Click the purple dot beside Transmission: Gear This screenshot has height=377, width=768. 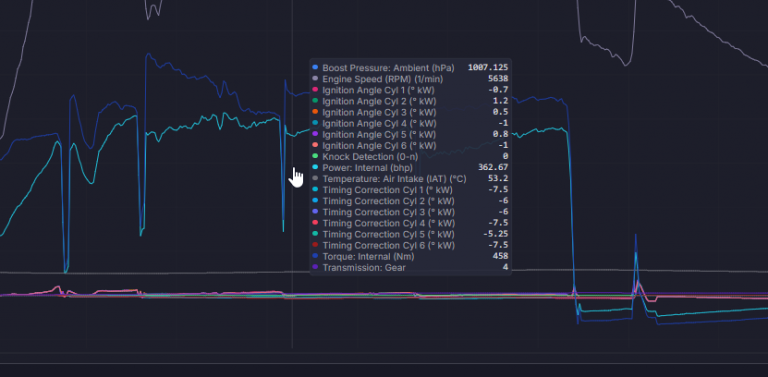[315, 267]
